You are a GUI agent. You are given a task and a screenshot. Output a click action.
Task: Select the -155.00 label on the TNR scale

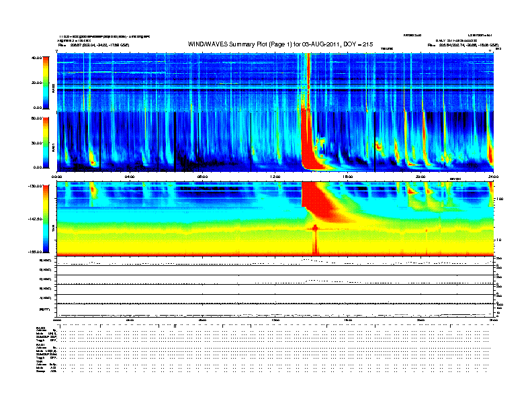tap(36, 252)
